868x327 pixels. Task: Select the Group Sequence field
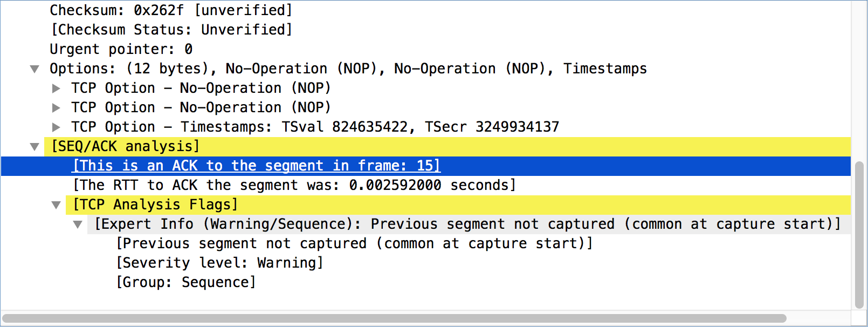tap(186, 282)
